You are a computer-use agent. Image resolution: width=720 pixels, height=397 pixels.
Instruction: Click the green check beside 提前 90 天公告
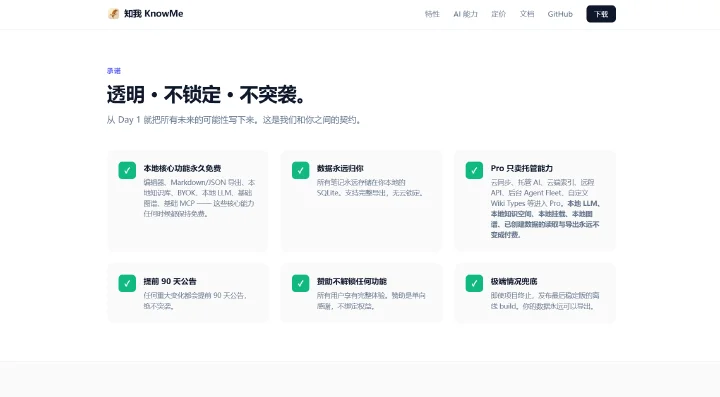(127, 283)
